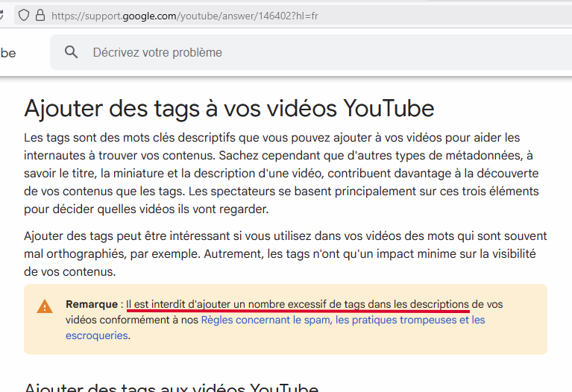Click the paragraph starting "Ajouter des tags peut être"
The image size is (572, 392).
(286, 254)
